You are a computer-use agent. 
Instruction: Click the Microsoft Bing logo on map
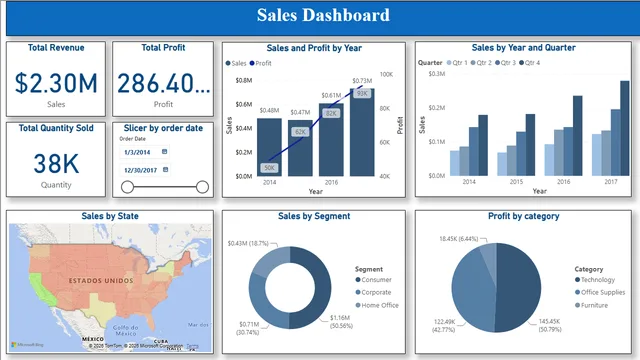(x=27, y=345)
